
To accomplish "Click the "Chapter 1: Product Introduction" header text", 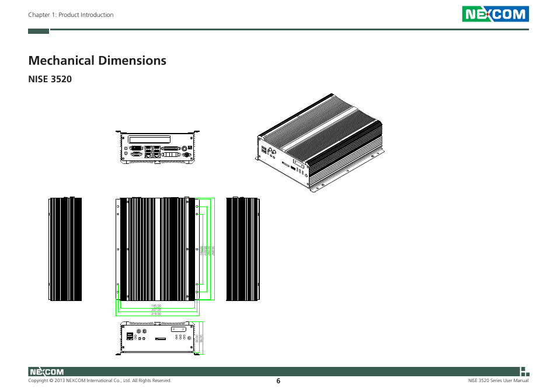I will point(71,15).
